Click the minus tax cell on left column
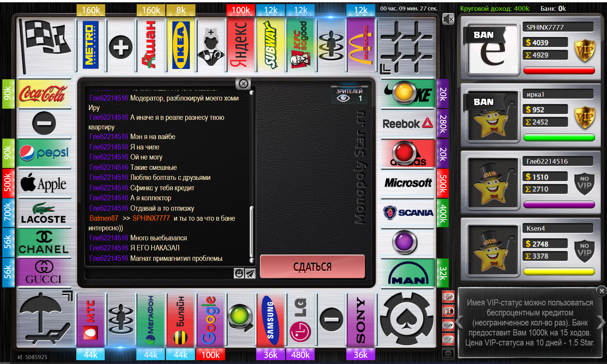 tap(44, 124)
